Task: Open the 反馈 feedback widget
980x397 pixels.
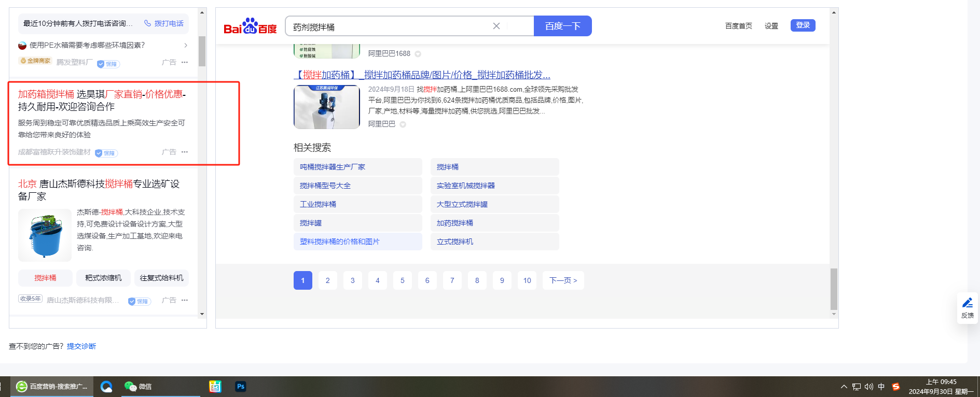Action: pyautogui.click(x=968, y=308)
